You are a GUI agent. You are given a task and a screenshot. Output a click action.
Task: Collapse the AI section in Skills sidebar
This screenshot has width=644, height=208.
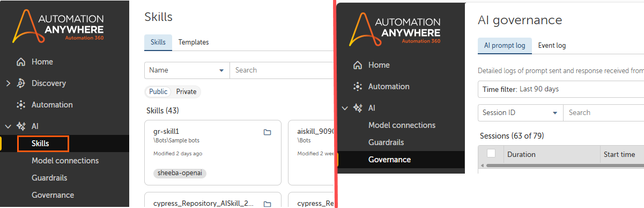pyautogui.click(x=8, y=126)
